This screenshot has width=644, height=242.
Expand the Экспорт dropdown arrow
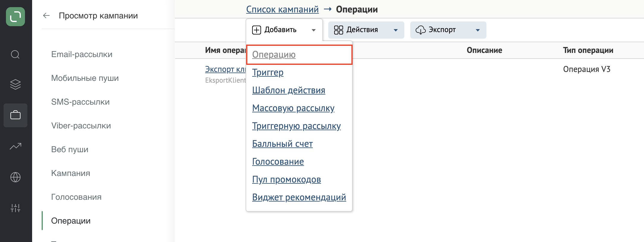point(477,30)
